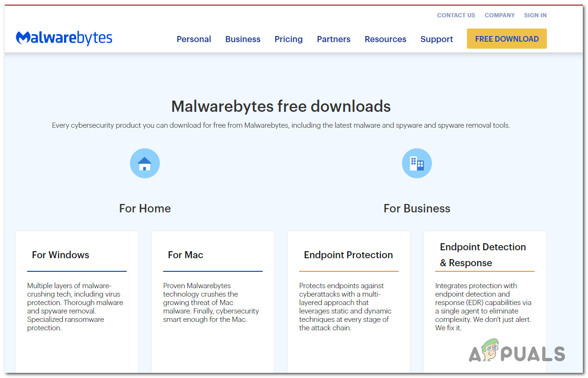588x378 pixels.
Task: Click the Appuals watermark logo
Action: pos(516,354)
